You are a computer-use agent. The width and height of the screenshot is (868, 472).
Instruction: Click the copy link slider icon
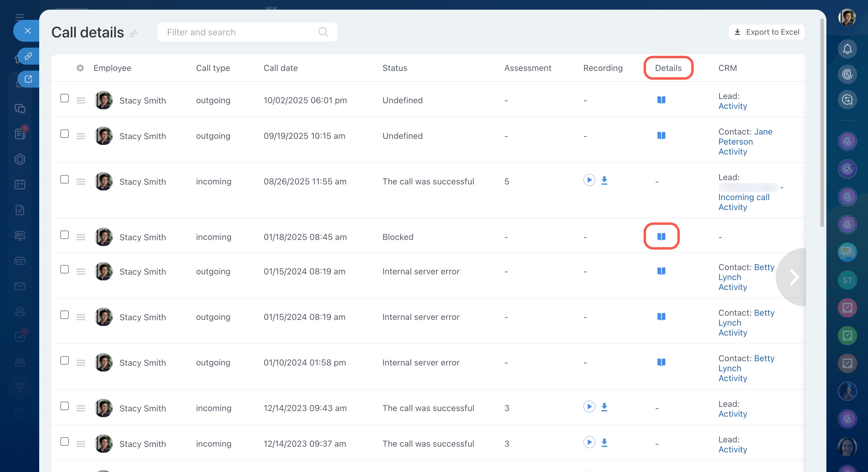pos(28,56)
